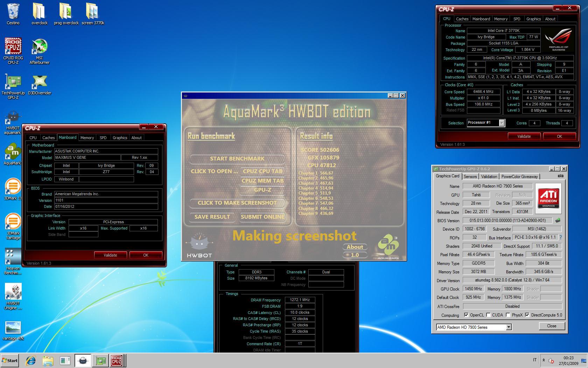Screen dimensions: 588x368
Task: Click About button in AquaMark window
Action: (355, 247)
